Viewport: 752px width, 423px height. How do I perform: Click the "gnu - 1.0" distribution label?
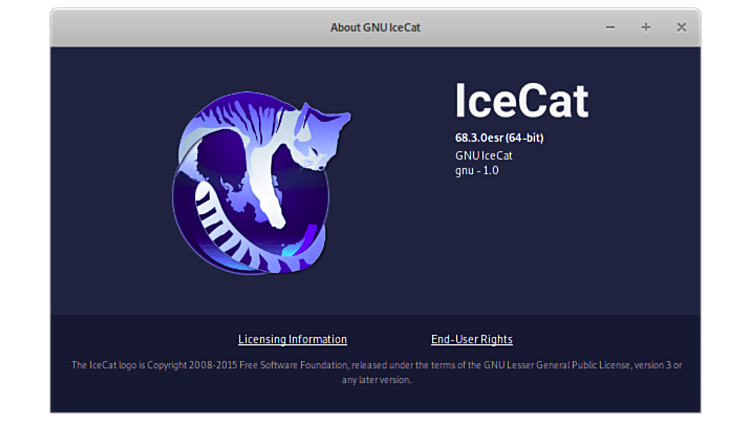[476, 170]
